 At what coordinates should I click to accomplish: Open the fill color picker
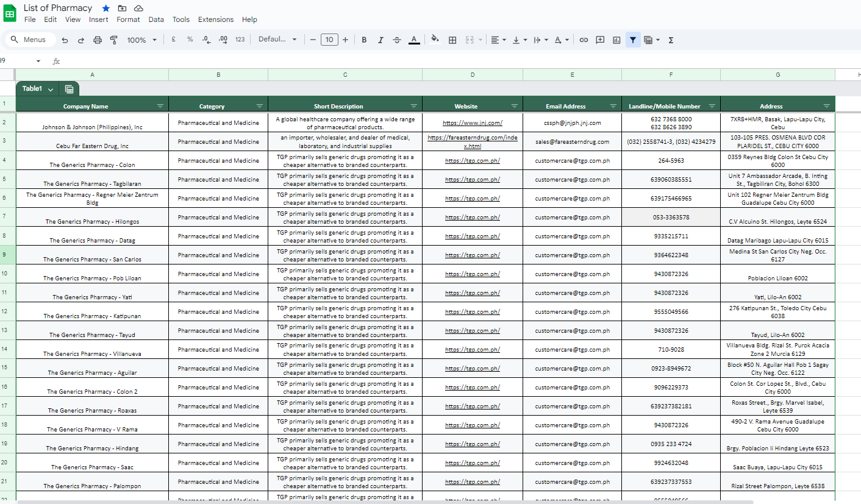tap(435, 40)
